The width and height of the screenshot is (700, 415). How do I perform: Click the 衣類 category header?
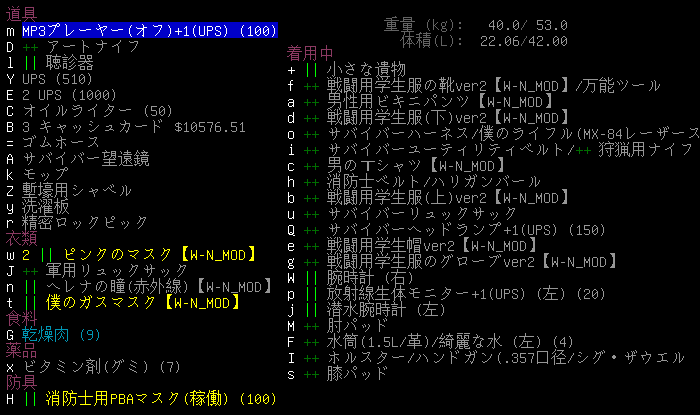point(20,238)
